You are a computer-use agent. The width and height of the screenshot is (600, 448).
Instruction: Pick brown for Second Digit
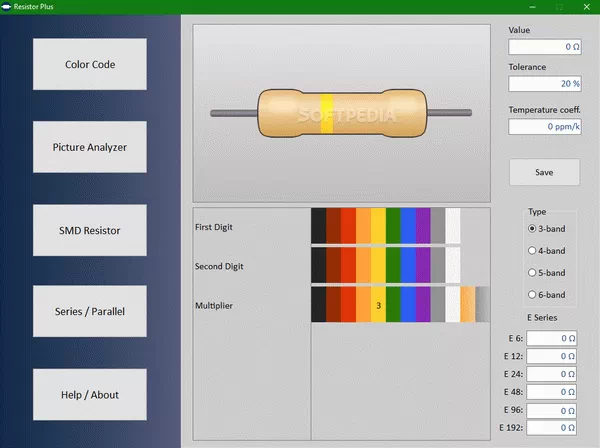(333, 265)
